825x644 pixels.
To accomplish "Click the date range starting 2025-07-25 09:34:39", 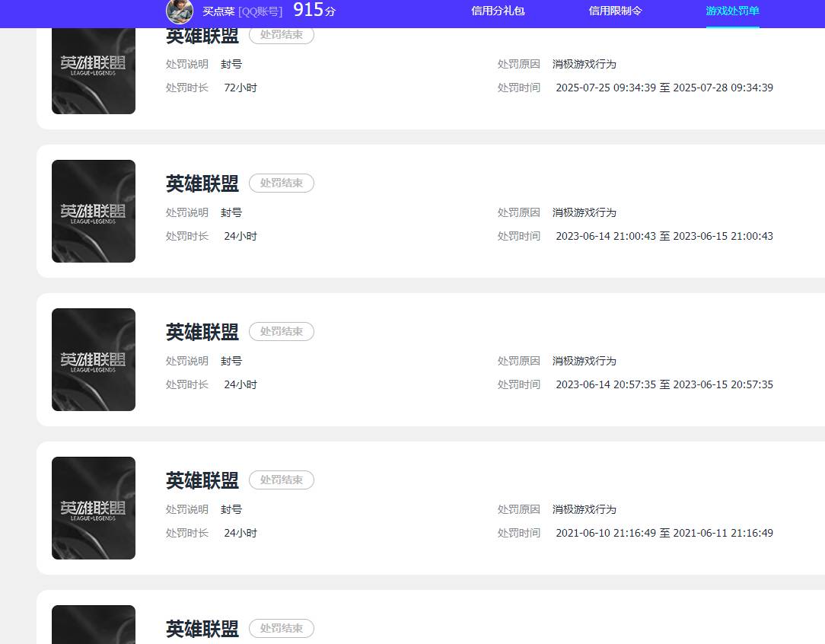I will [x=664, y=88].
